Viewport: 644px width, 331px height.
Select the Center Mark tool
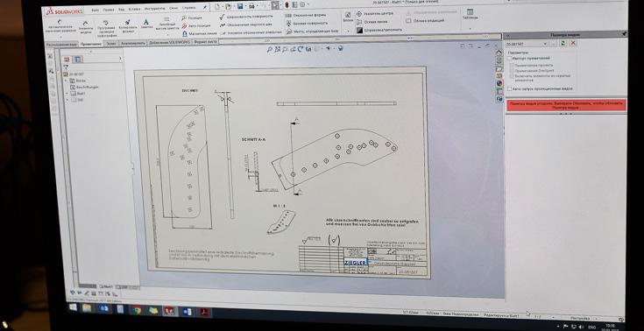(375, 13)
